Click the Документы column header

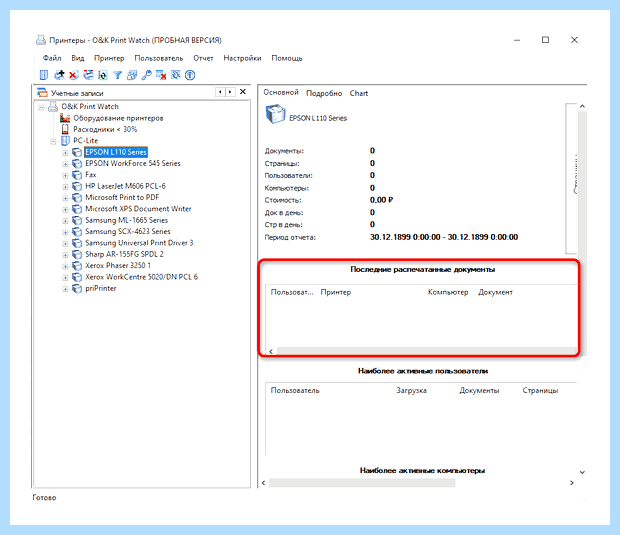point(479,390)
